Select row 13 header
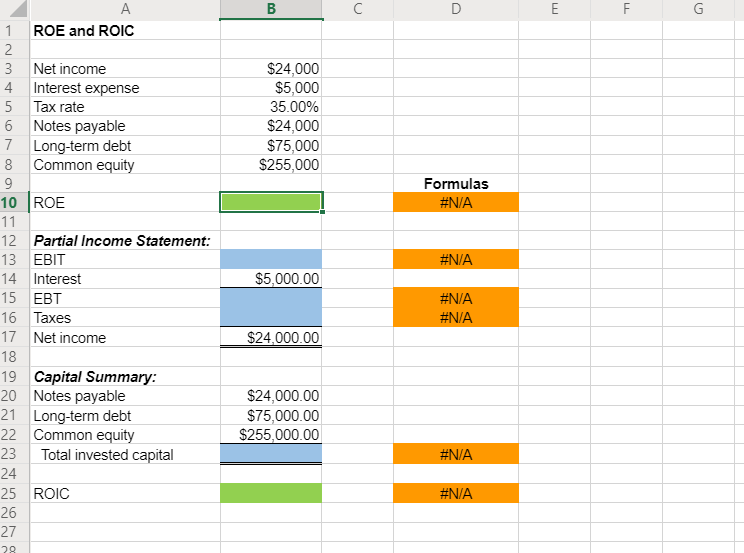Image resolution: width=744 pixels, height=553 pixels. pos(15,259)
